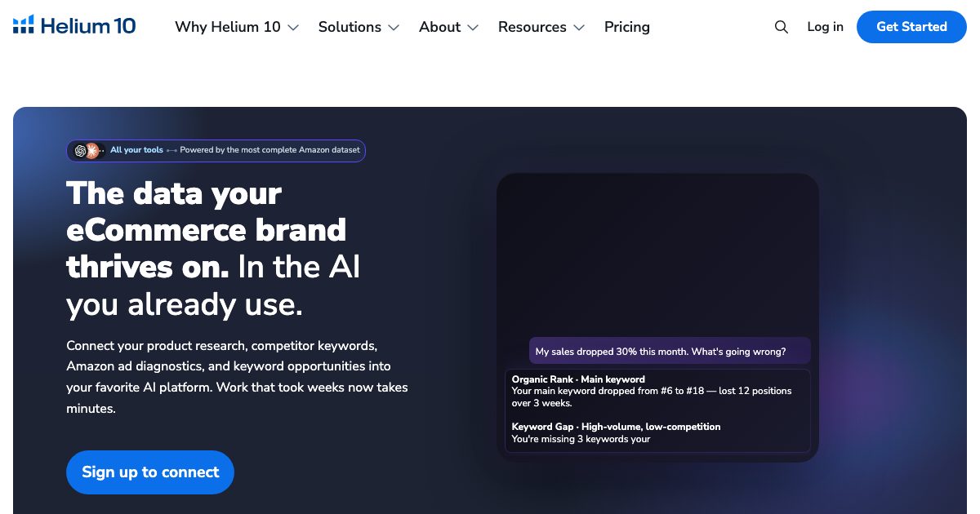The width and height of the screenshot is (980, 514).
Task: Click 'Organic Rank · Main keyword' heading
Action: [x=578, y=379]
